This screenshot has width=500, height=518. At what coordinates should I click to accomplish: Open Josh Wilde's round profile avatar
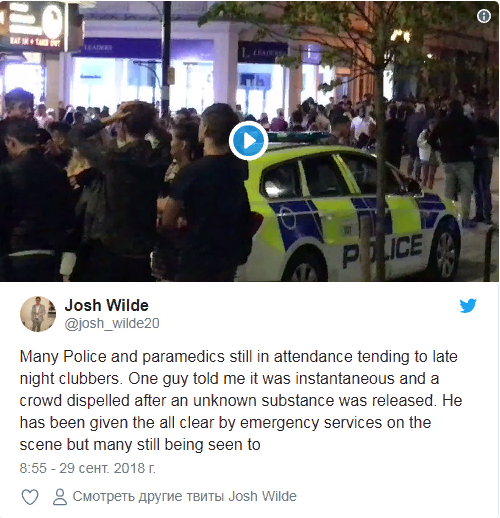click(x=38, y=314)
